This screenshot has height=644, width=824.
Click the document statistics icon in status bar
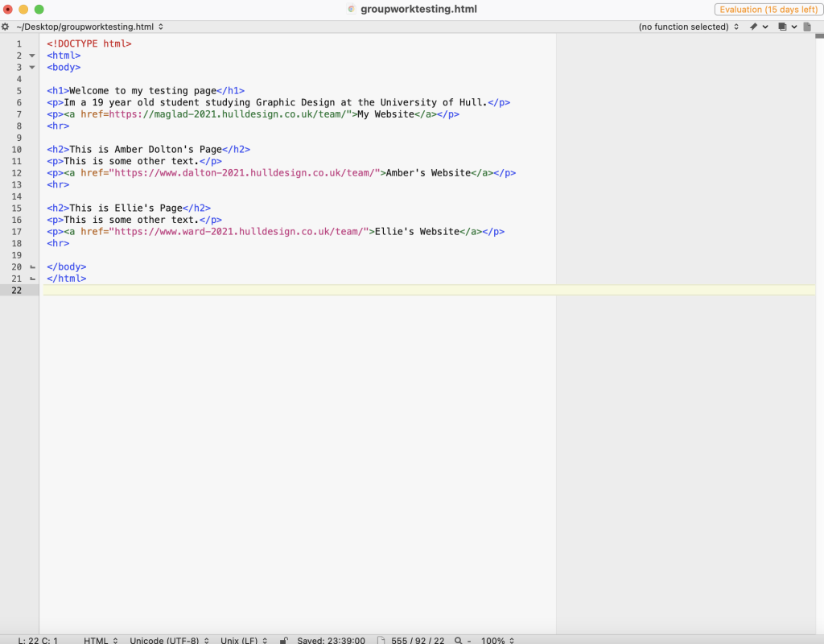(381, 640)
